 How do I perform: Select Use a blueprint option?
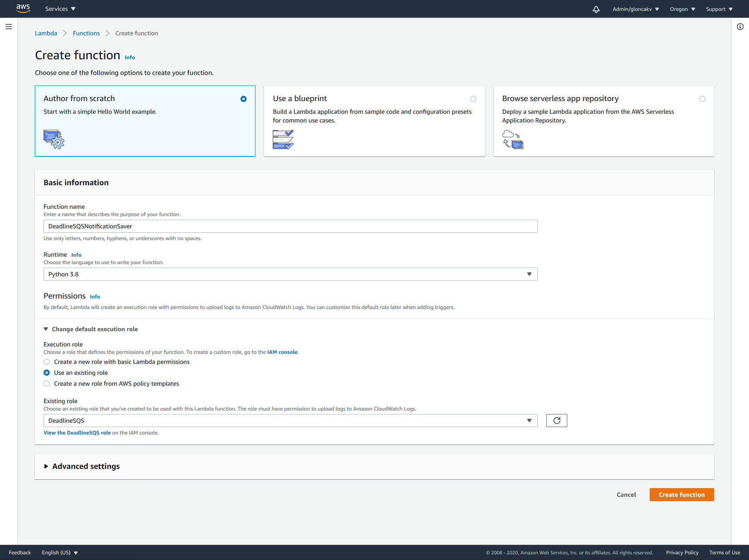[473, 99]
